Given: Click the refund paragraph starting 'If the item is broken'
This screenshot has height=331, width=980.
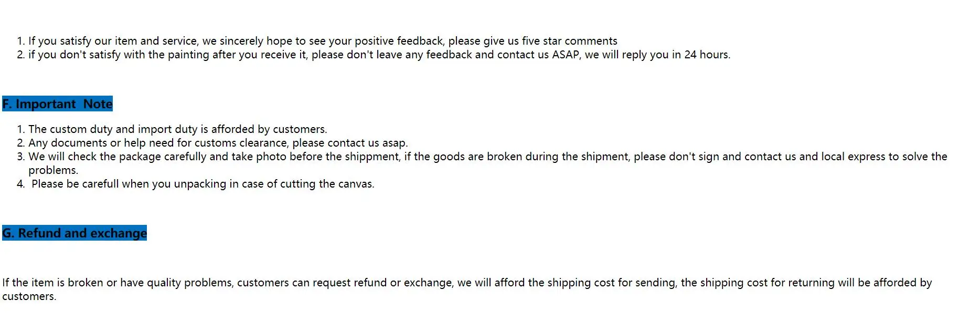Looking at the screenshot, I should [467, 289].
